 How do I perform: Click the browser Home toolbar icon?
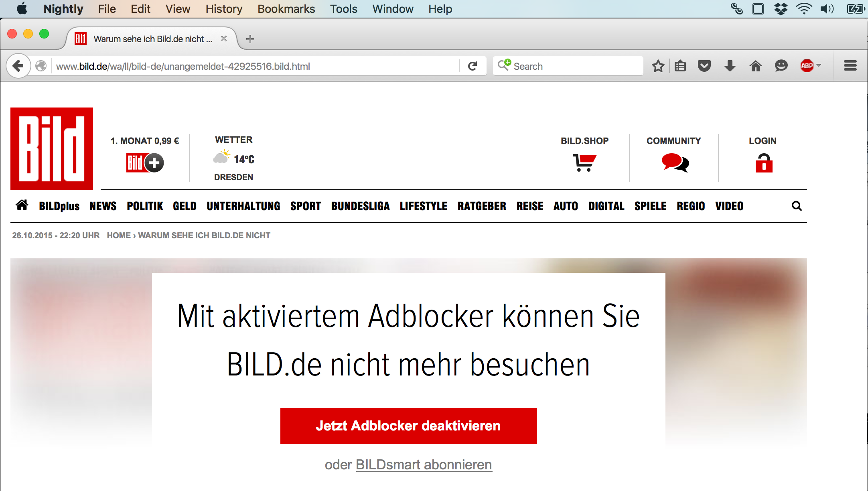[756, 66]
